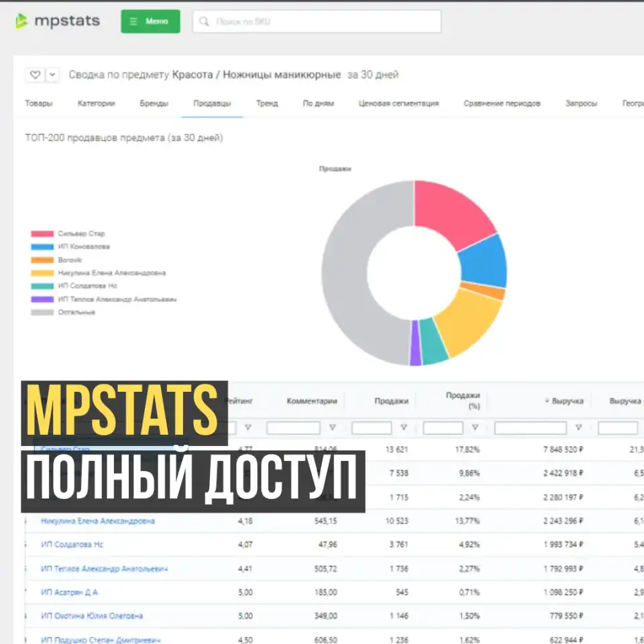The height and width of the screenshot is (644, 644).
Task: Open filter icon for Выручка column
Action: pos(579,427)
